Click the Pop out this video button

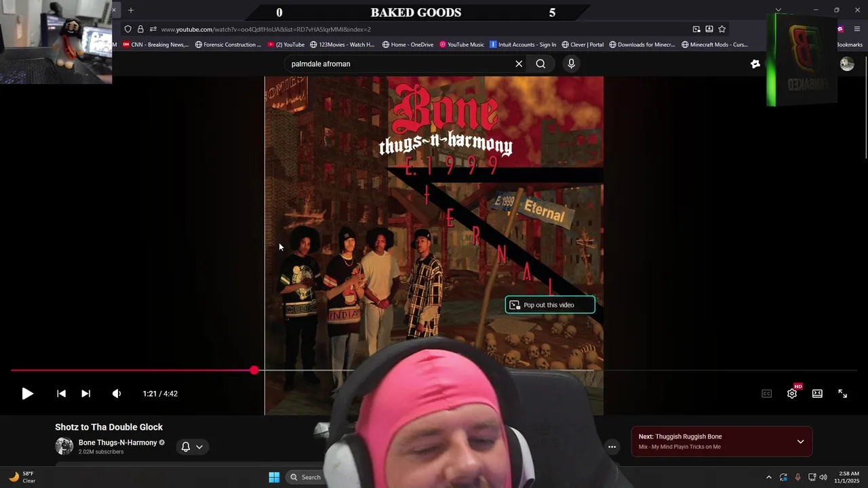pyautogui.click(x=550, y=305)
